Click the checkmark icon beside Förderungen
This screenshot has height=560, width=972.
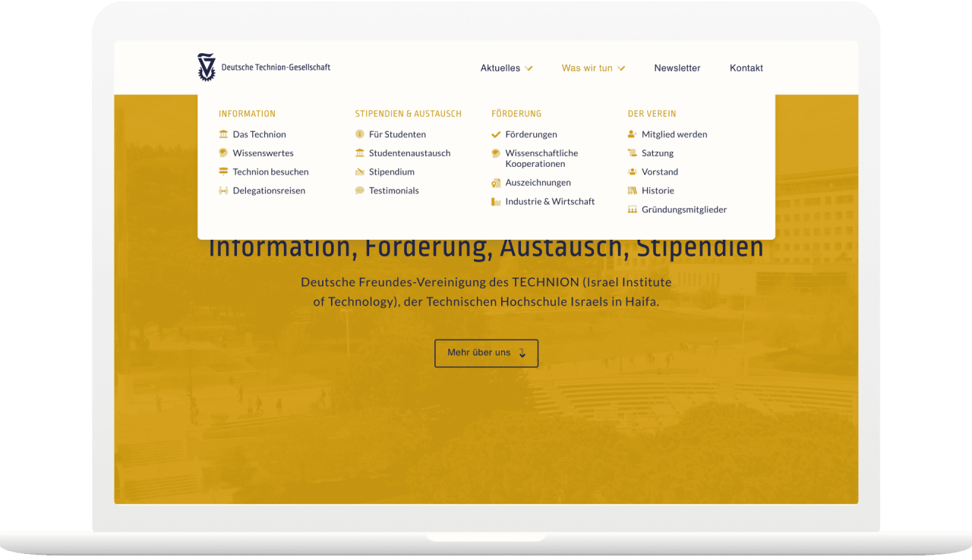[x=496, y=134]
